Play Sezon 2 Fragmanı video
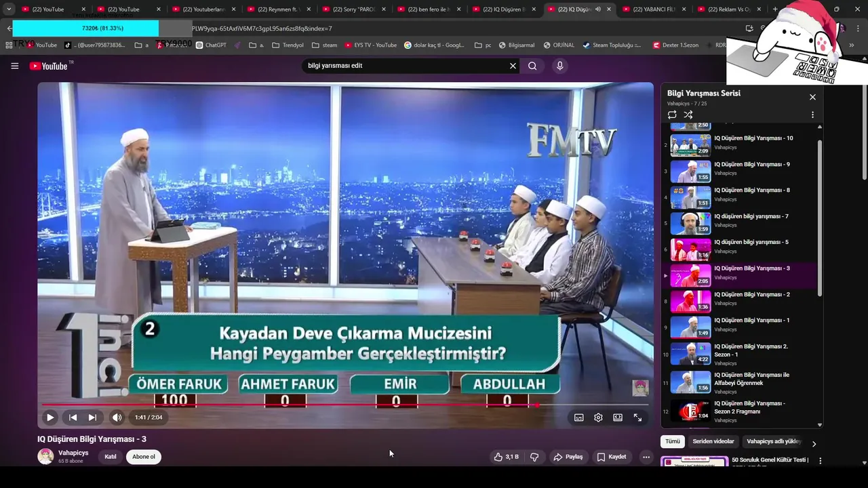Viewport: 868px width, 488px height. coord(750,407)
